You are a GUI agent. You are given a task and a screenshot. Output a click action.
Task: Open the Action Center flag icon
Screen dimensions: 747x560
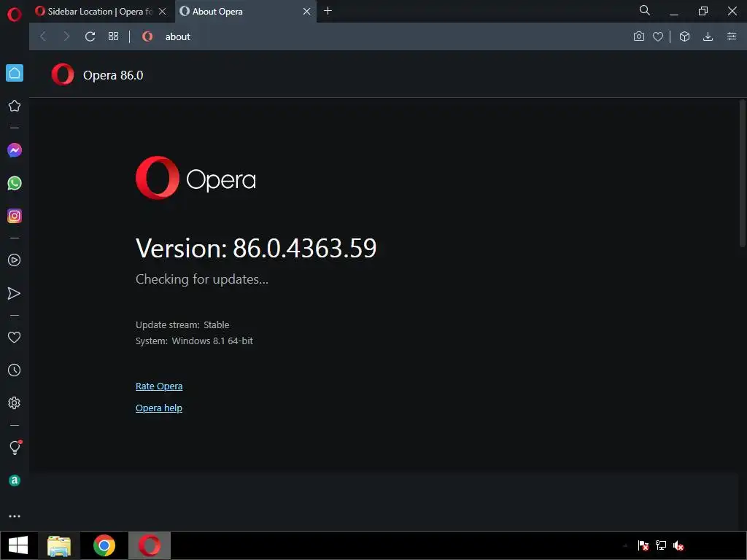coord(643,545)
